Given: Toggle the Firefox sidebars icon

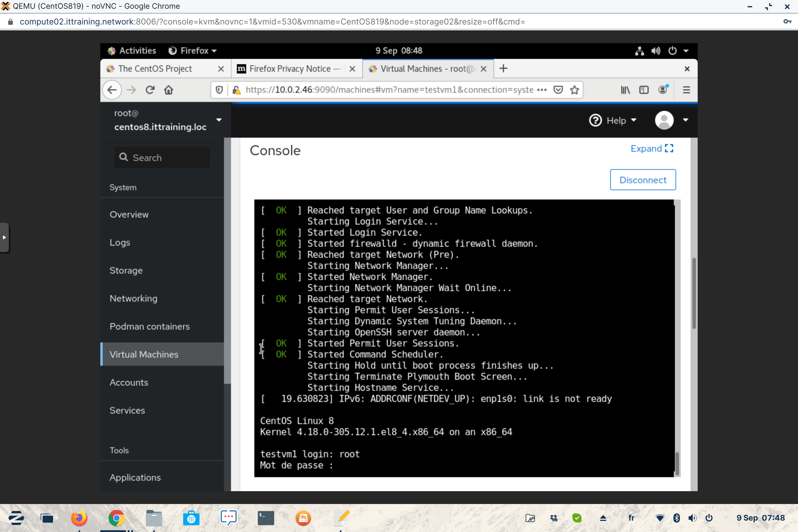Looking at the screenshot, I should (x=644, y=90).
